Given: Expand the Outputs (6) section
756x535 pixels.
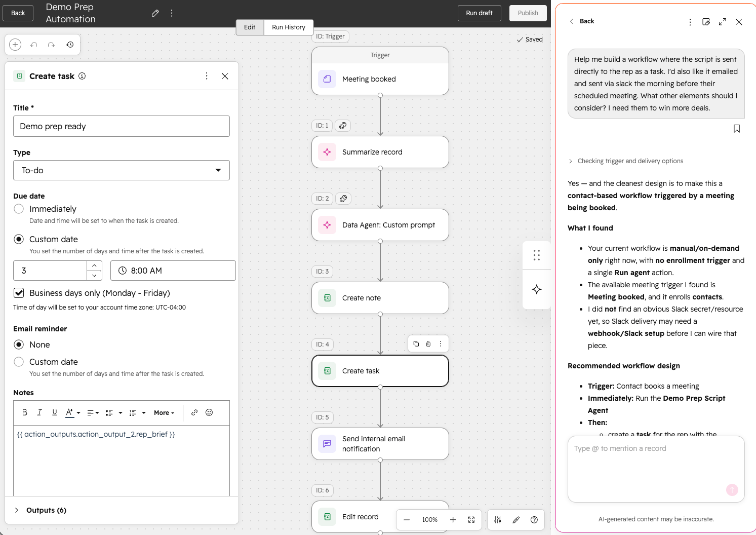Looking at the screenshot, I should pos(41,510).
